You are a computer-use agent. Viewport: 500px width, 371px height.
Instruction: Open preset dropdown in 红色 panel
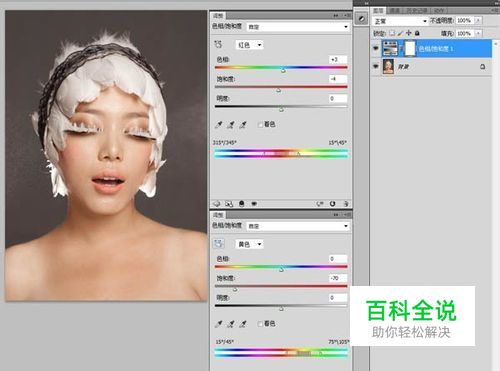coord(298,27)
